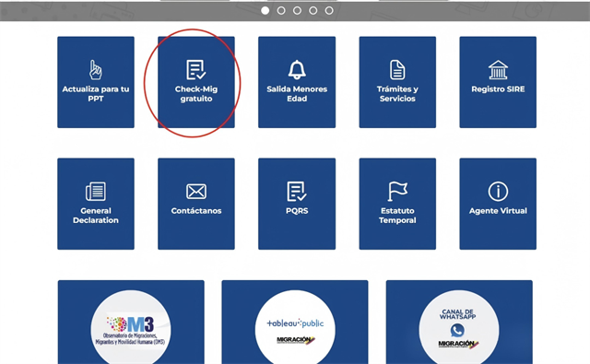Click the document icon for Trámites y Servicios

[397, 69]
